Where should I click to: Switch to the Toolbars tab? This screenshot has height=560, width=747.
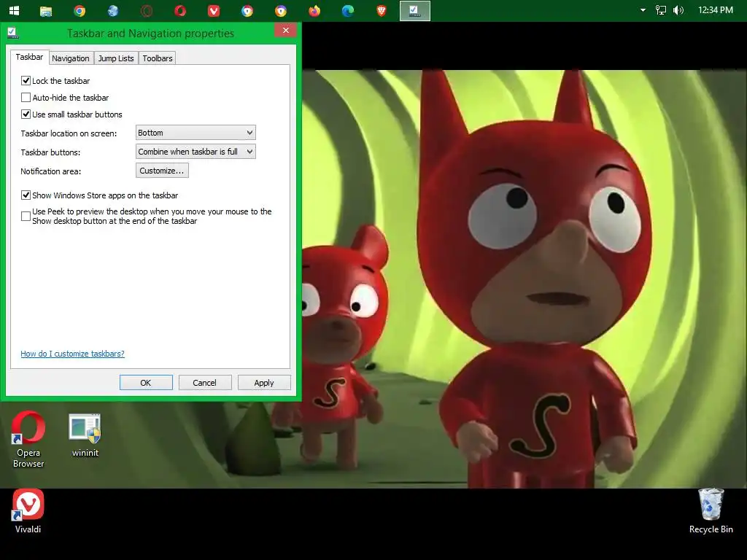pos(158,58)
